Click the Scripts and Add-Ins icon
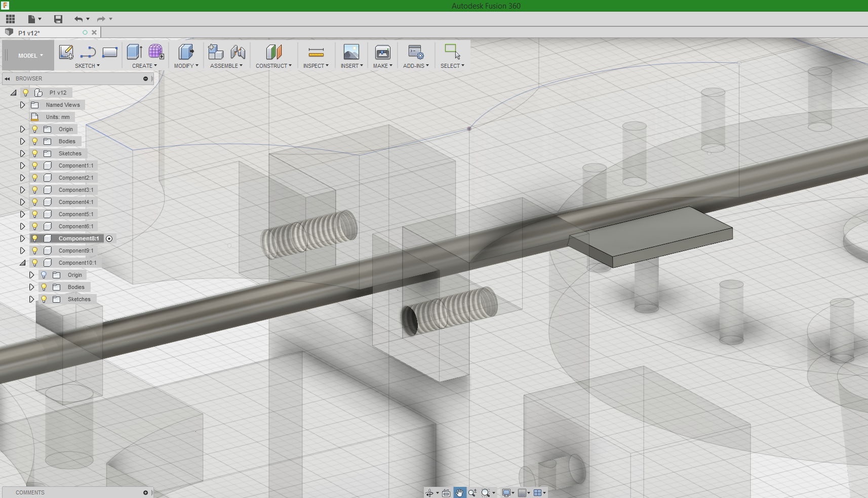Image resolution: width=868 pixels, height=498 pixels. (x=416, y=52)
